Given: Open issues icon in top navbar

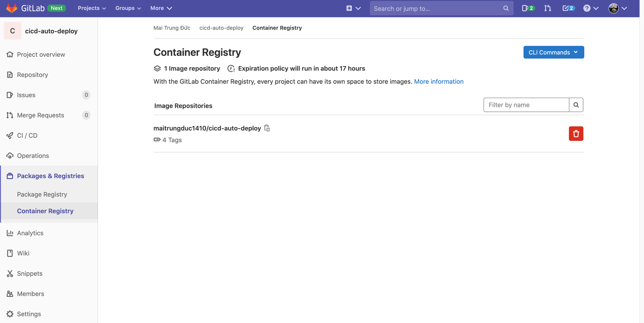Looking at the screenshot, I should [527, 8].
